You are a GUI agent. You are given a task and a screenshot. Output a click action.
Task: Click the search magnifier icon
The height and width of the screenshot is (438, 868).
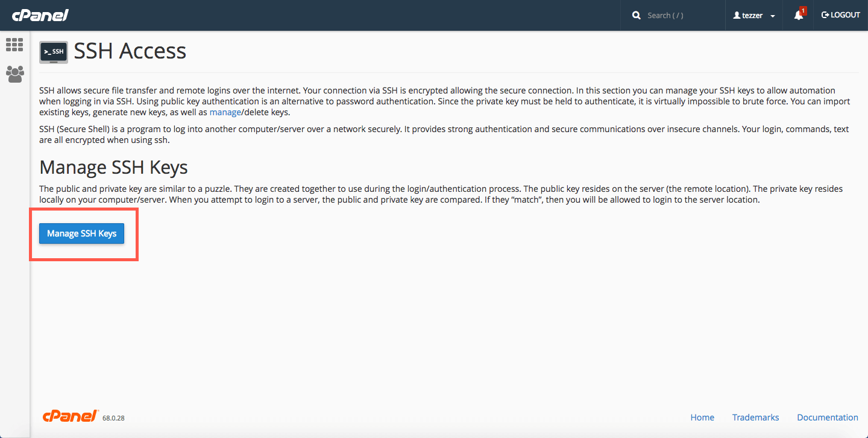pos(637,15)
